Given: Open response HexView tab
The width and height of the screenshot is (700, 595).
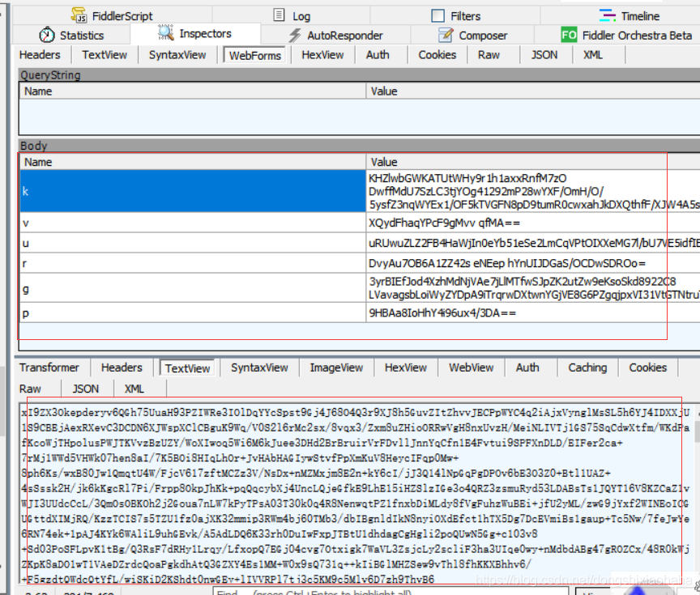Looking at the screenshot, I should point(405,368).
